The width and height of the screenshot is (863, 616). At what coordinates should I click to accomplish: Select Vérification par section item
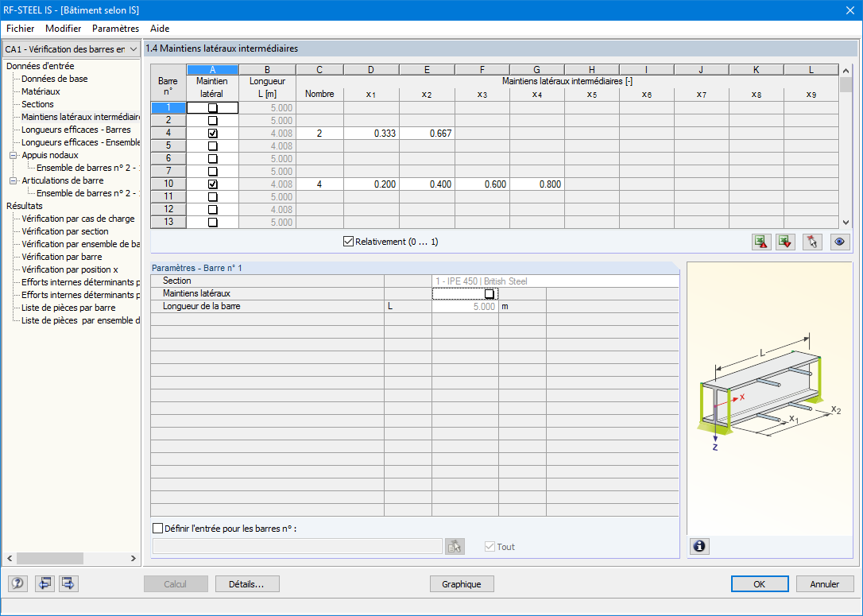(x=65, y=231)
